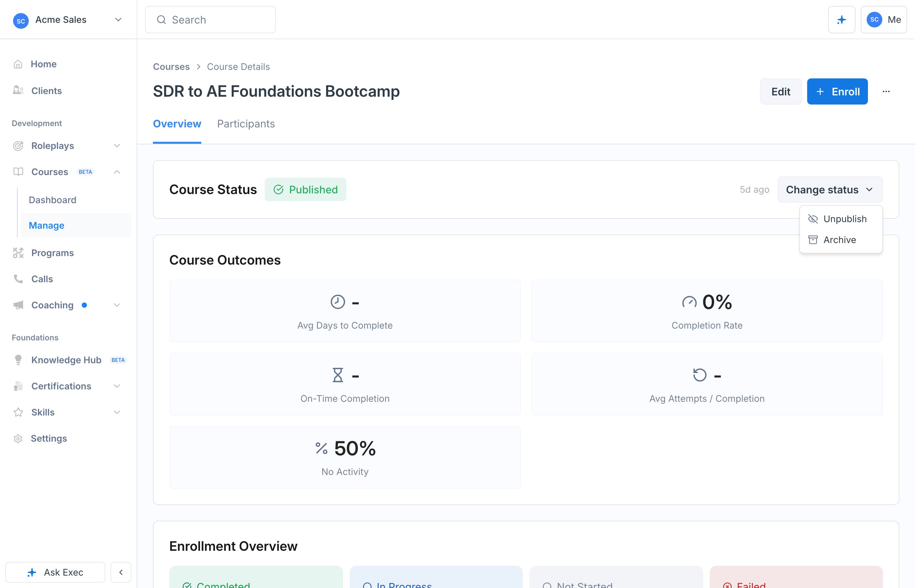Image resolution: width=915 pixels, height=588 pixels.
Task: Open the Acme Sales workspace dropdown
Action: click(68, 20)
